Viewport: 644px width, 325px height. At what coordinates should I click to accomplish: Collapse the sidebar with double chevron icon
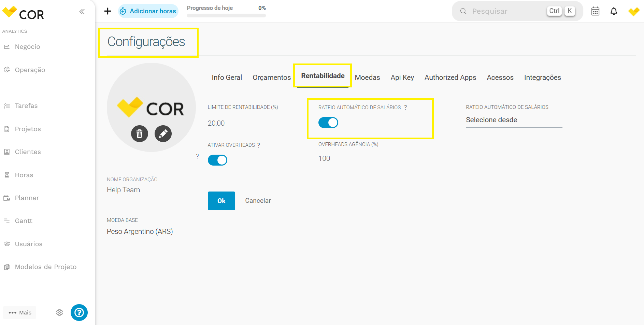(x=82, y=12)
